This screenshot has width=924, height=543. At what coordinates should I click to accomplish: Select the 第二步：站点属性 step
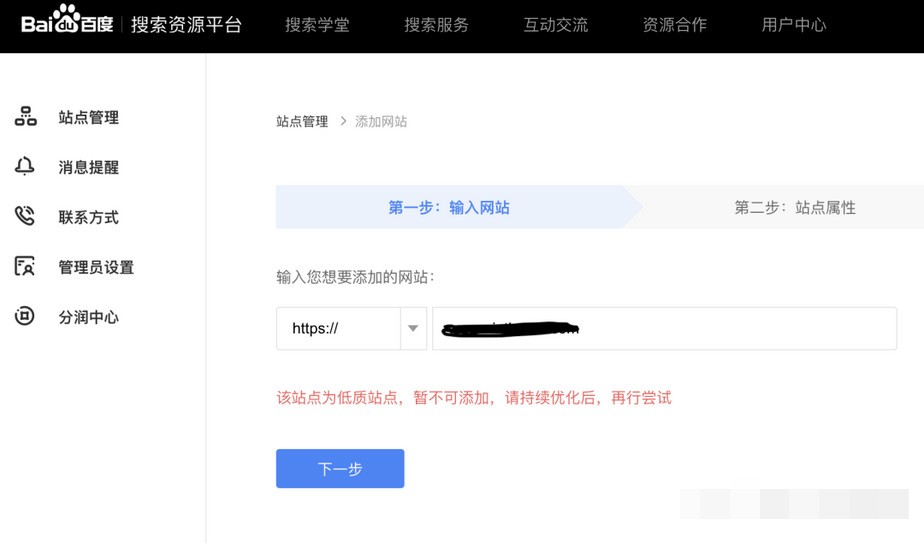pyautogui.click(x=795, y=207)
